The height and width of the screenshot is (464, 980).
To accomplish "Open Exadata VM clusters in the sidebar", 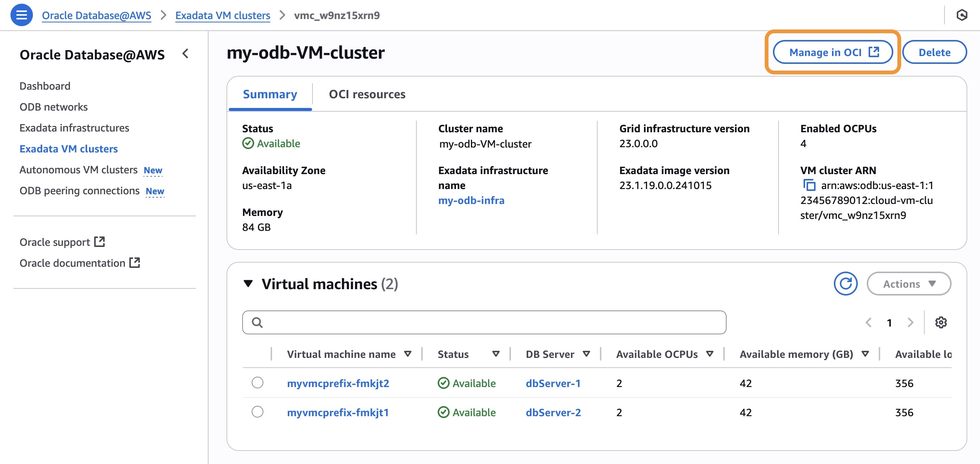I will (69, 149).
